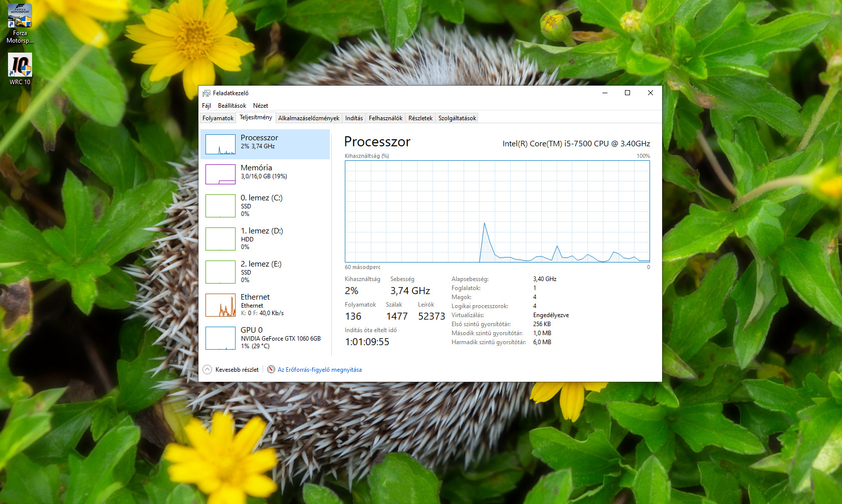Open the Fájl menu
842x504 pixels.
(x=206, y=106)
